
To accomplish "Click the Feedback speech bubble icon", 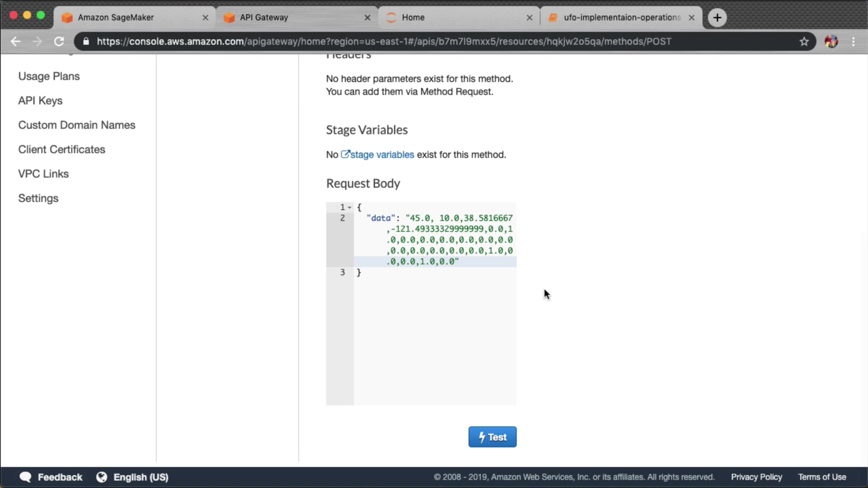I will (26, 477).
